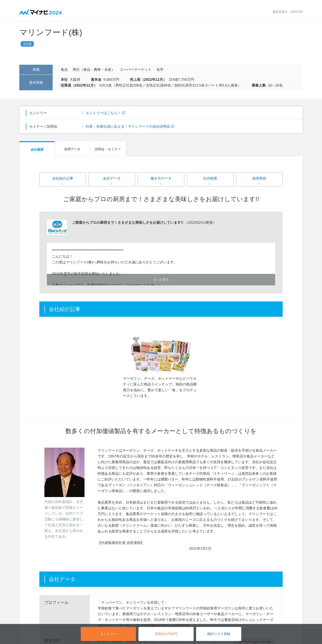The width and height of the screenshot is (322, 644).
Task: Jump to 会社紹介記事 section button
Action: click(x=63, y=179)
